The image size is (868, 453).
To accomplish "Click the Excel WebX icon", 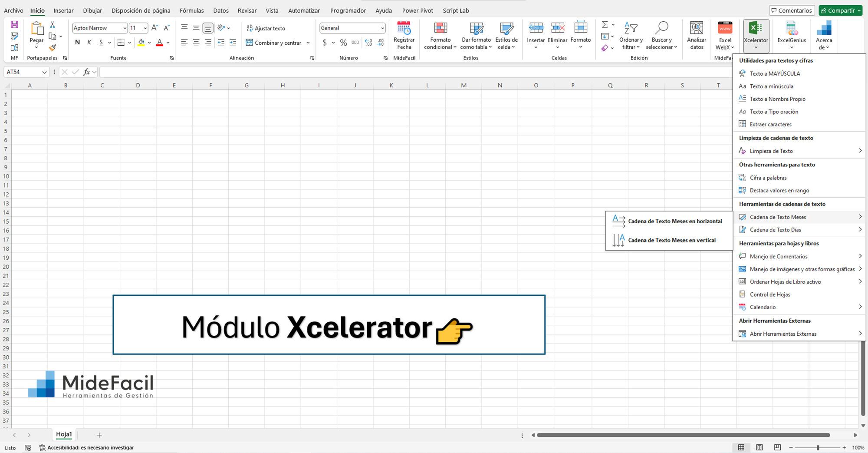I will coord(725,28).
